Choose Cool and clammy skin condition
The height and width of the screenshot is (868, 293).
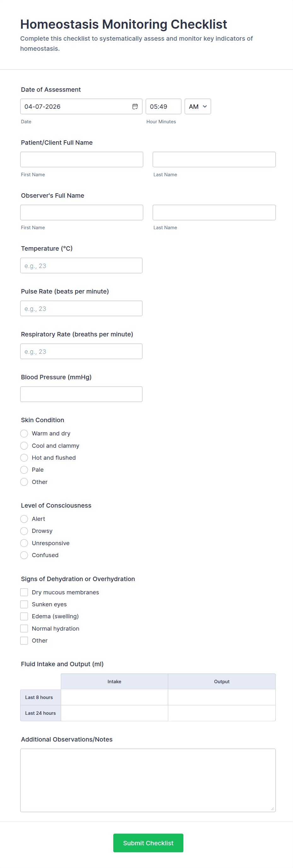point(24,446)
